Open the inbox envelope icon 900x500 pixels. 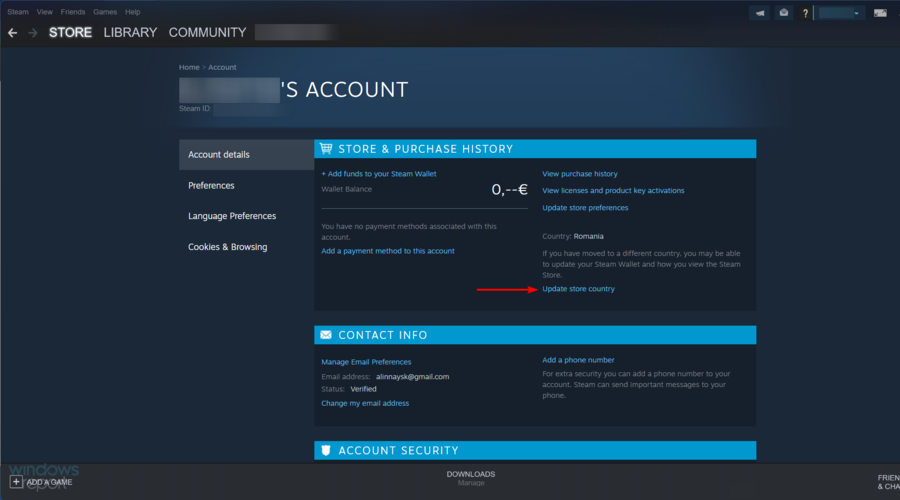783,13
